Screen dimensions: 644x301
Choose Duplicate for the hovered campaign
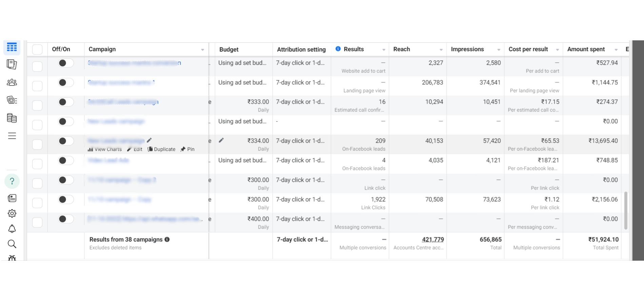tap(161, 149)
